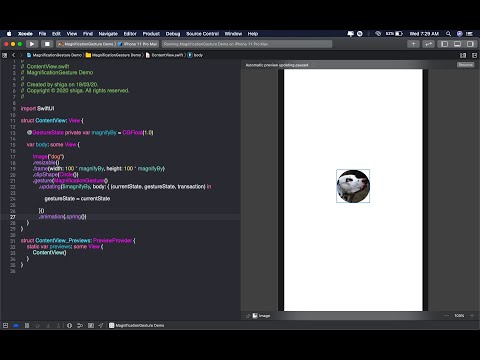Open the related items grid menu
The height and width of the screenshot is (360, 480).
5,55
